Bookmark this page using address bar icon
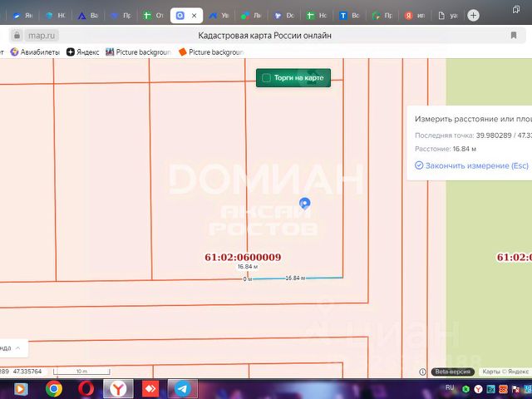Screen dimensions: 532x399 coord(514,35)
